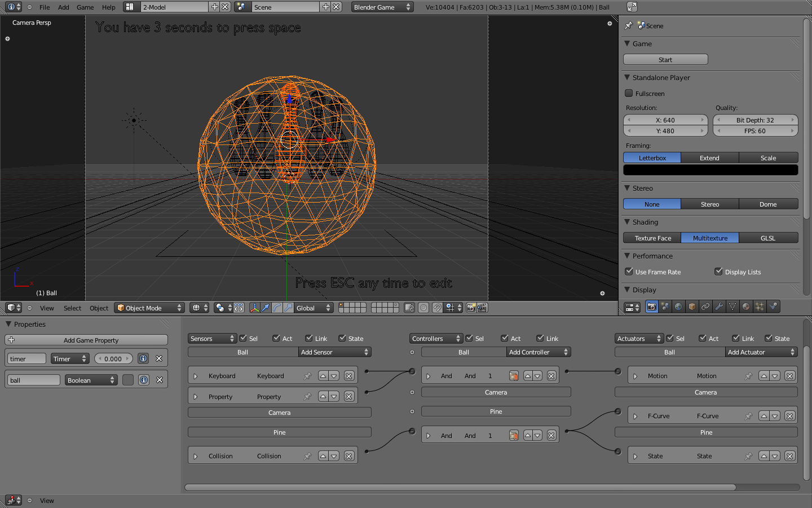Enable the Fullscreen checkbox
The width and height of the screenshot is (812, 508).
coord(629,93)
